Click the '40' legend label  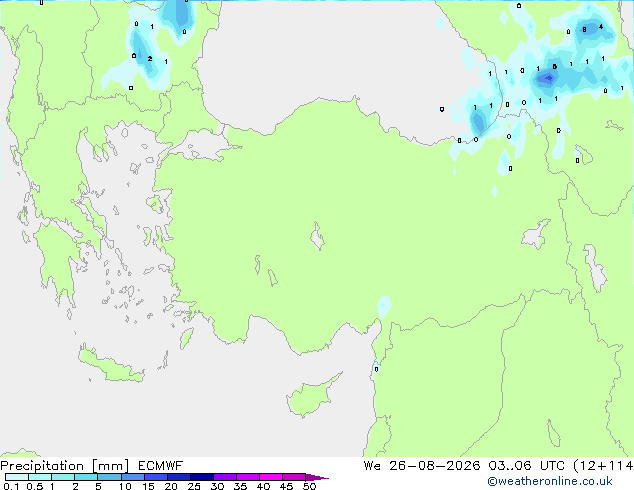pyautogui.click(x=263, y=486)
